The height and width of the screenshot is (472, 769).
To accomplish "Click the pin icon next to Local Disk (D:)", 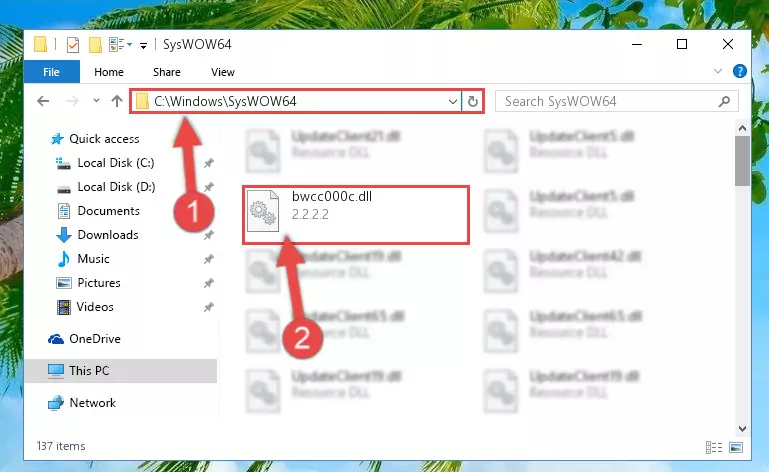I will coord(209,187).
